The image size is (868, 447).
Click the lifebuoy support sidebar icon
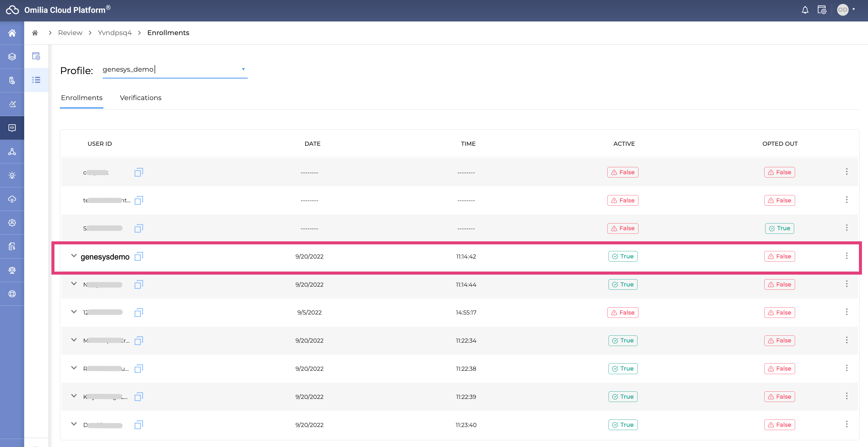pos(12,294)
